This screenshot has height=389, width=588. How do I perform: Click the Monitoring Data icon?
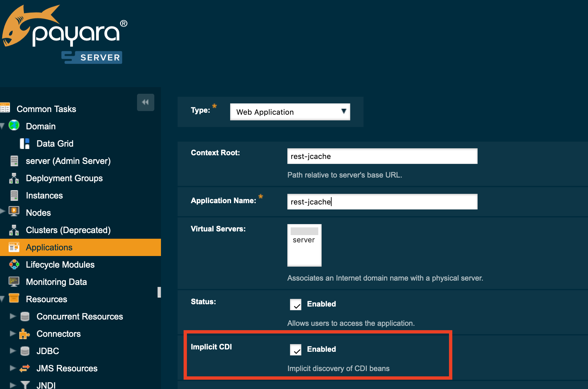pos(14,282)
